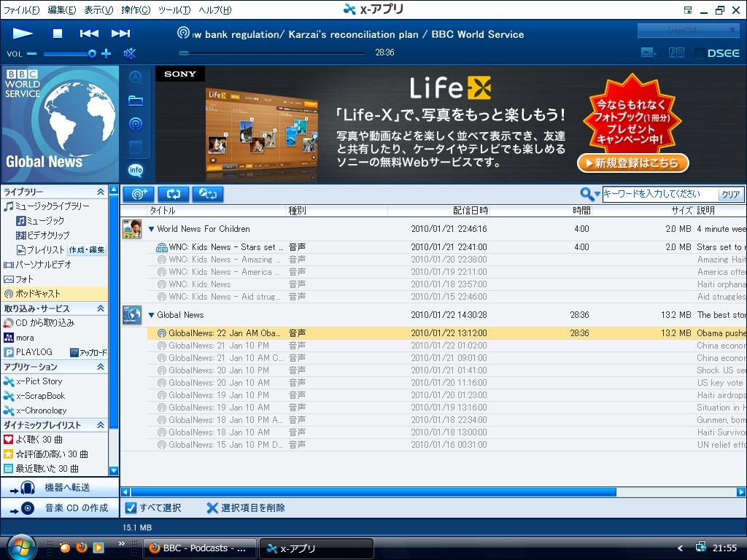The height and width of the screenshot is (560, 747).
Task: Seek in the playback progress bar
Action: coord(271,53)
